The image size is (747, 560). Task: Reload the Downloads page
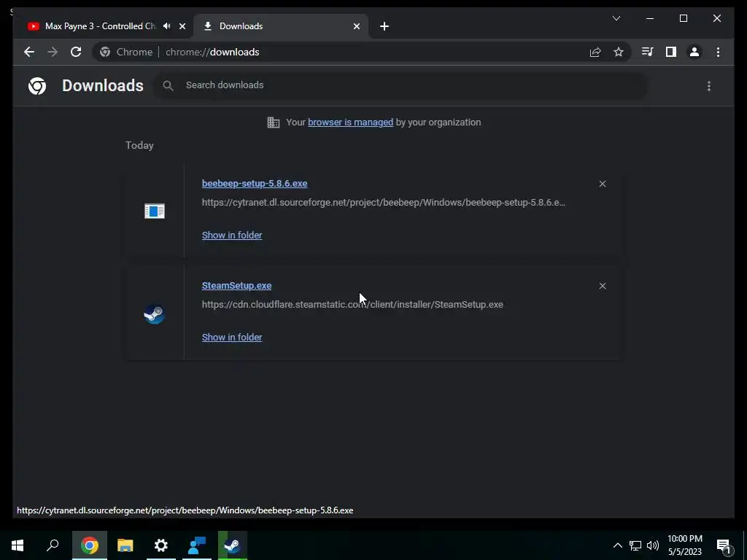click(x=76, y=52)
